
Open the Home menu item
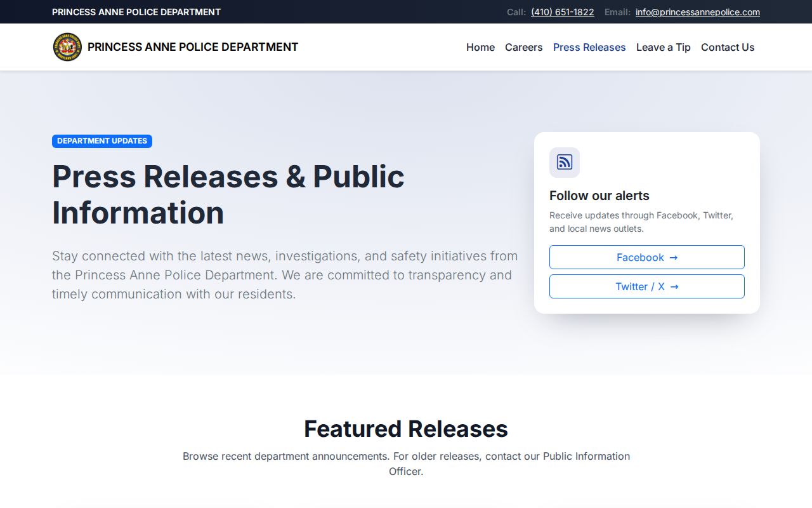pyautogui.click(x=480, y=47)
